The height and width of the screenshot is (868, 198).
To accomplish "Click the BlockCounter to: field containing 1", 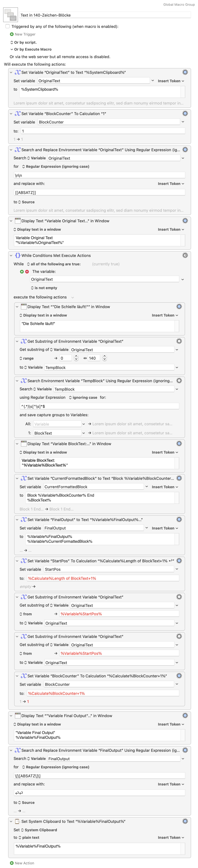I will pyautogui.click(x=103, y=131).
